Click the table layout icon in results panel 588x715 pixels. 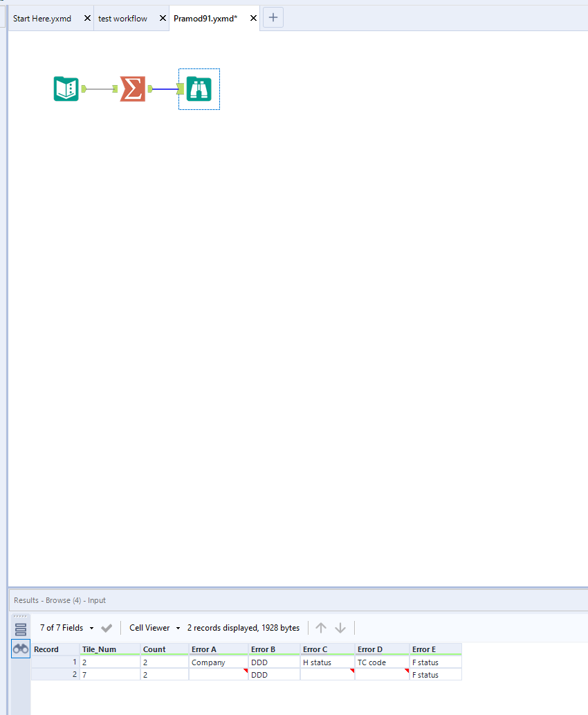21,628
